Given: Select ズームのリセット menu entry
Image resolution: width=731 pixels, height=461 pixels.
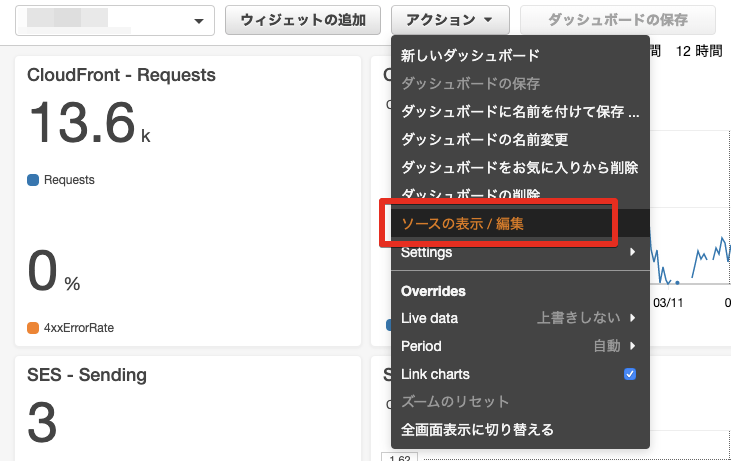Looking at the screenshot, I should (520, 401).
